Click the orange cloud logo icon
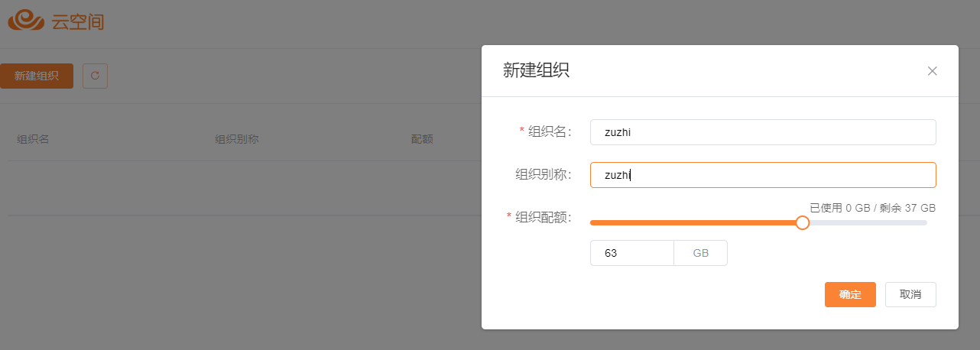 27,21
